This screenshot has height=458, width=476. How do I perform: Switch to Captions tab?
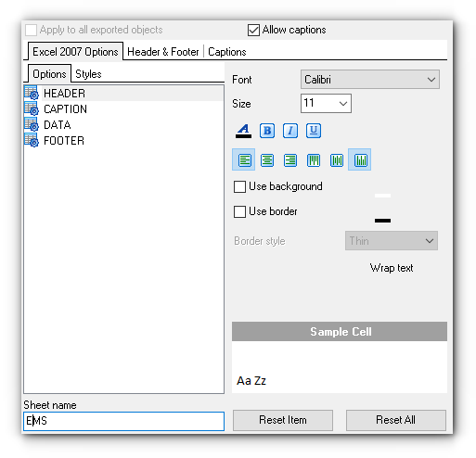[x=227, y=52]
